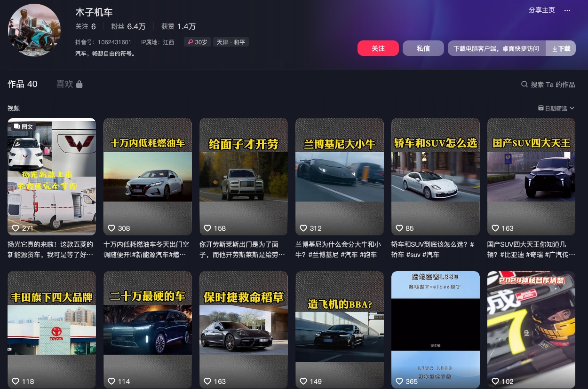
Task: Click the download arrow icon in 下载 button
Action: click(555, 49)
